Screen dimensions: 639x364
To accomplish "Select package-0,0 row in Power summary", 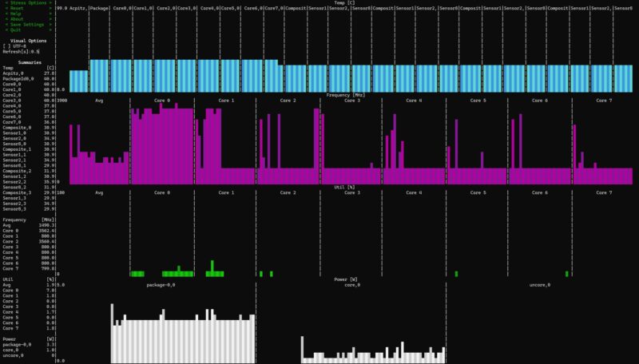I will click(29, 345).
